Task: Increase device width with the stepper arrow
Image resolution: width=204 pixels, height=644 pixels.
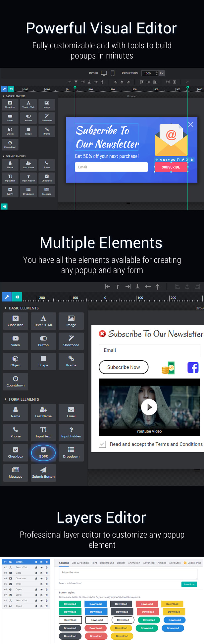Action: coord(157,72)
